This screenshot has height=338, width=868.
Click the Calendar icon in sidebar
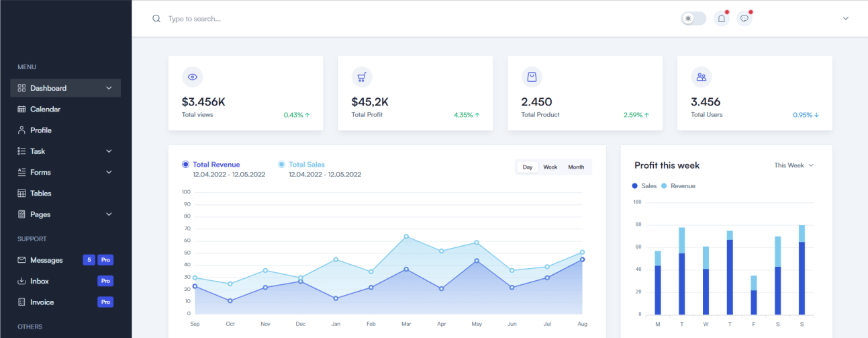point(21,110)
